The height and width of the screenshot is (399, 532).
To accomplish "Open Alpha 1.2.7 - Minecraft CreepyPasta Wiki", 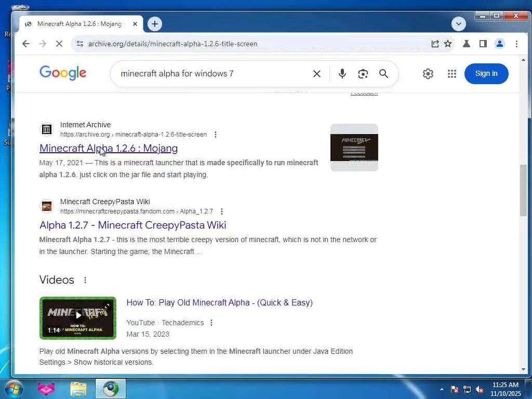I will 132,225.
